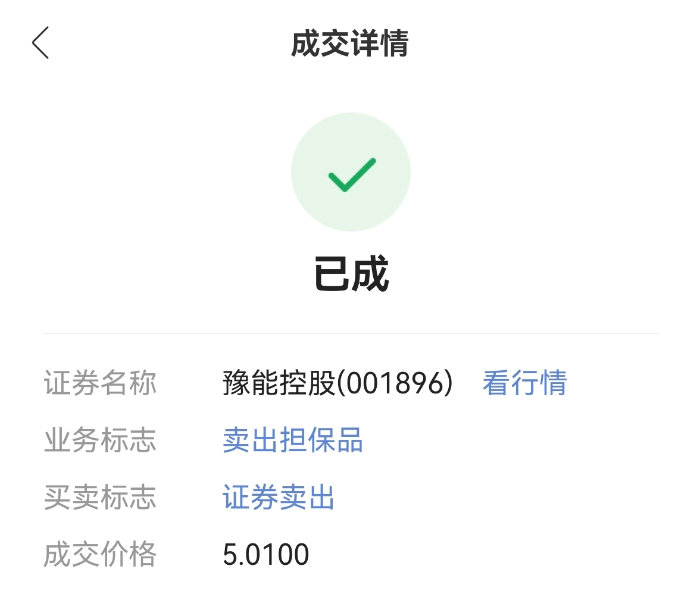Tap the opening parenthesis before 001896
This screenshot has width=700, height=591.
[x=341, y=383]
